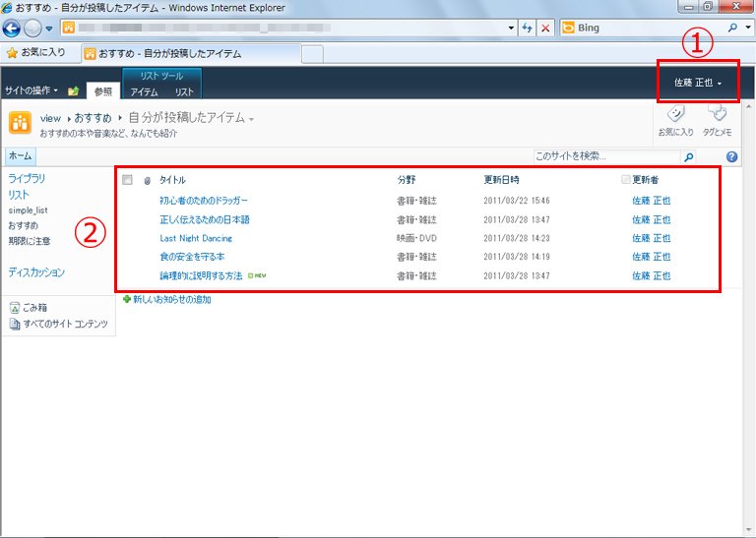Toggle the select-all checkbox in list header
Image resolution: width=756 pixels, height=538 pixels.
pos(127,180)
